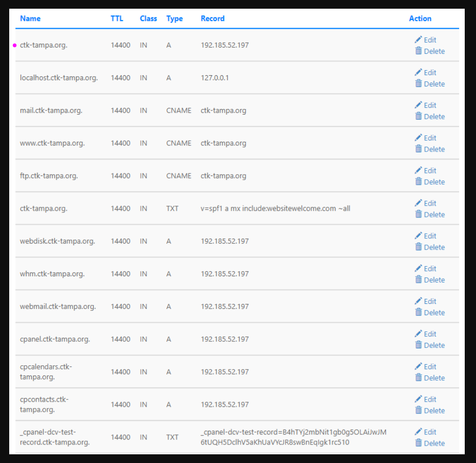Click Edit link for _cpanel-dcv-test-record row
The height and width of the screenshot is (463, 476).
tap(429, 432)
